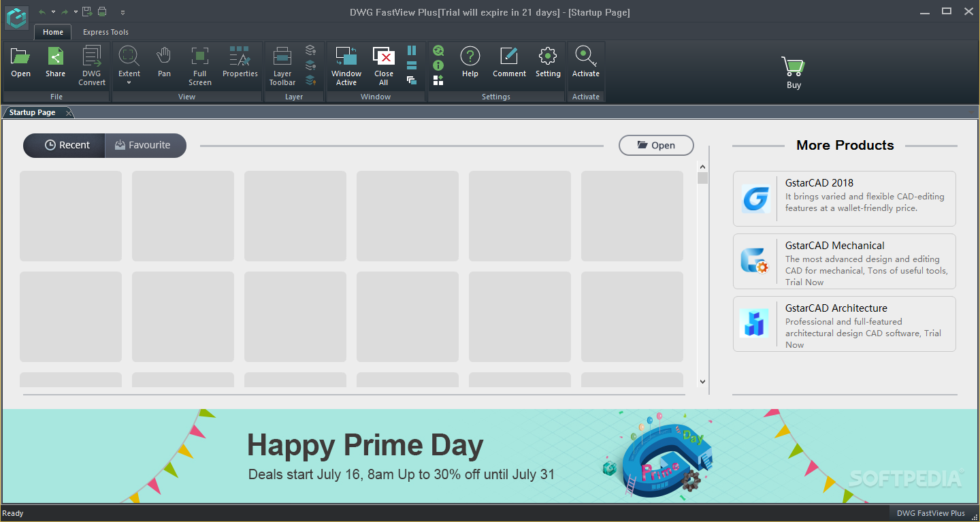Image resolution: width=980 pixels, height=522 pixels.
Task: Select the Extent zoom tool
Action: (129, 63)
